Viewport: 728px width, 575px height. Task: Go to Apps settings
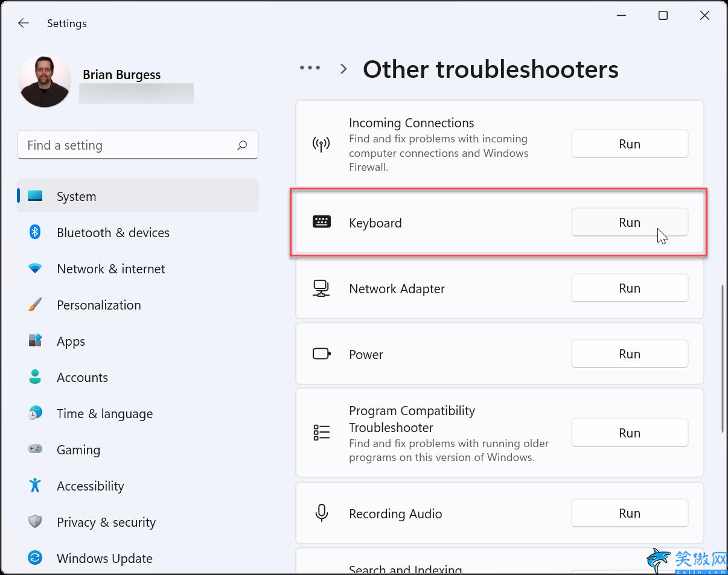pos(71,342)
